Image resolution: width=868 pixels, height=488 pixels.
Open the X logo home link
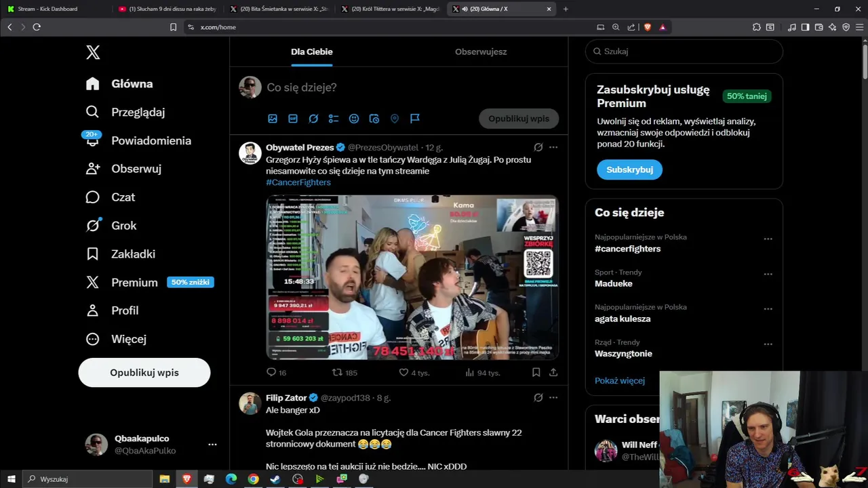(x=93, y=52)
